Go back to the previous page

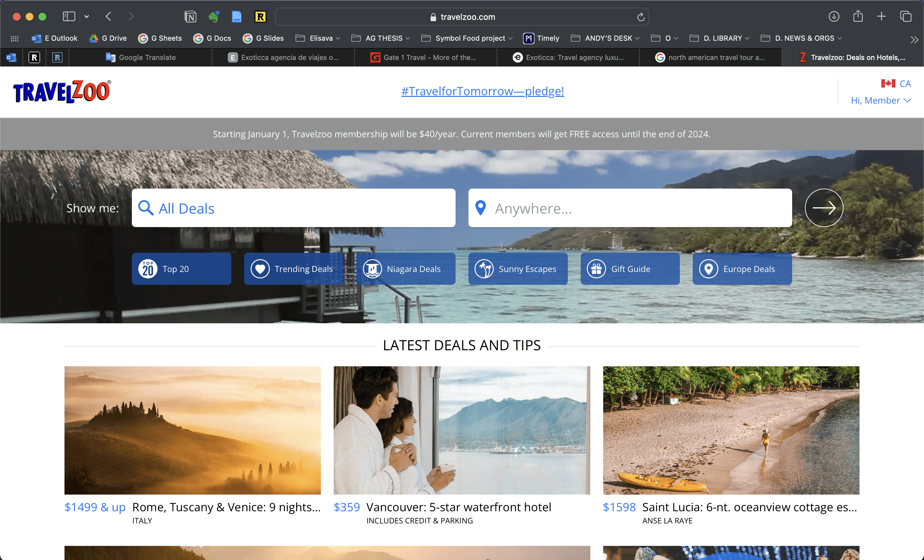pyautogui.click(x=108, y=16)
